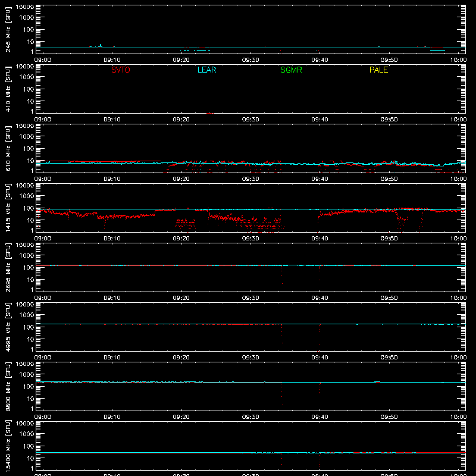476x476 pixels.
Task: Select the 8800 MHz [SFU] axis title
Action: [8, 386]
